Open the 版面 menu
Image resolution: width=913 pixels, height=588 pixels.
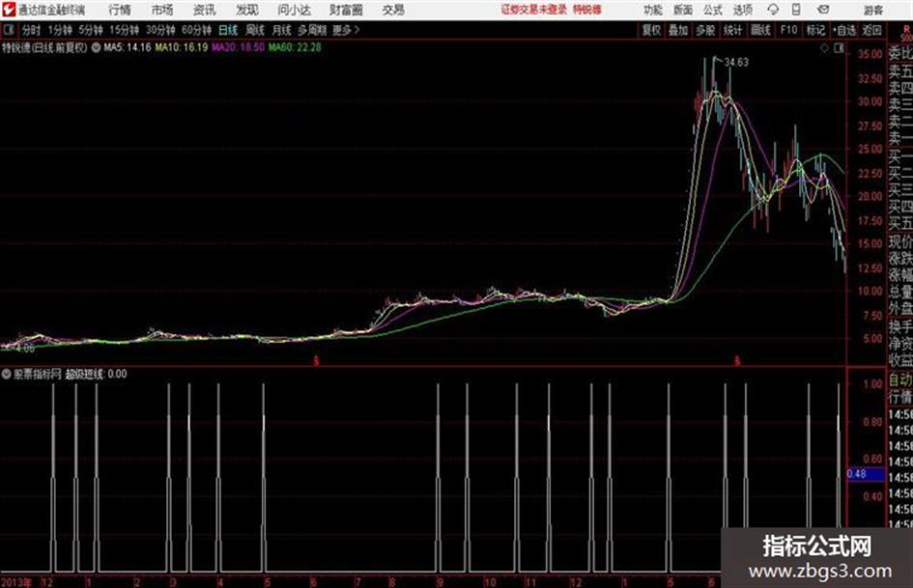[682, 10]
